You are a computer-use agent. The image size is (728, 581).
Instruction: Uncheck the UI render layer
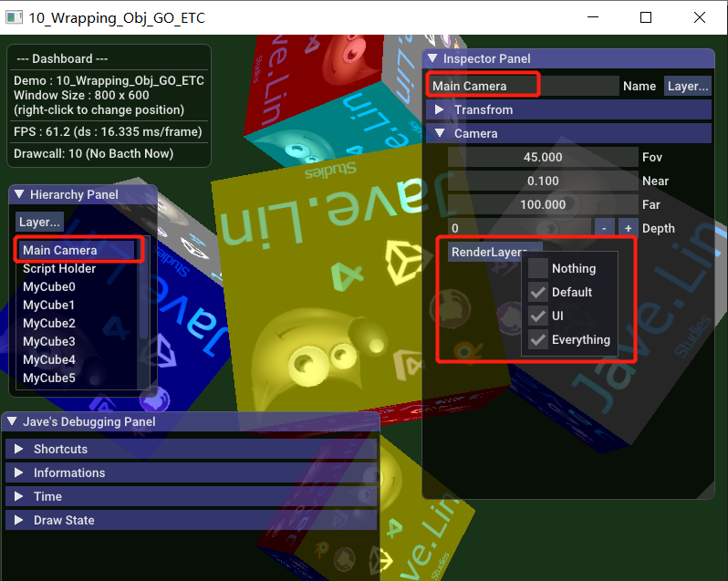tap(538, 316)
